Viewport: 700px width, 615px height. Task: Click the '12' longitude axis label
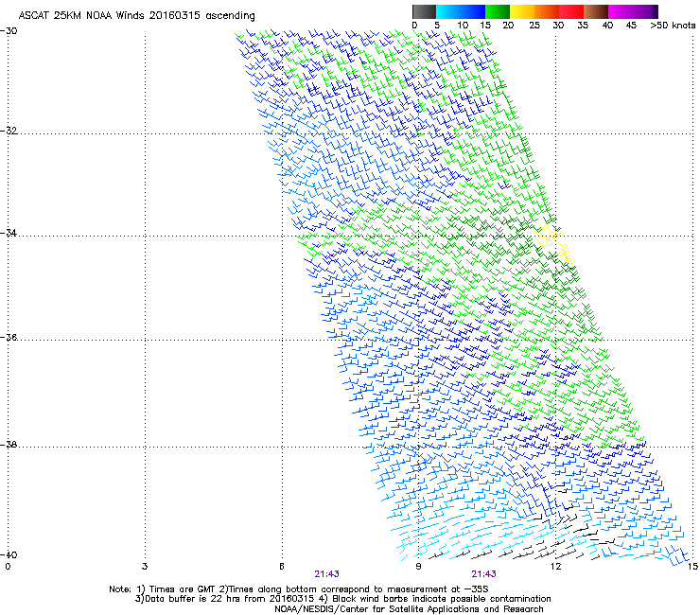tap(555, 567)
